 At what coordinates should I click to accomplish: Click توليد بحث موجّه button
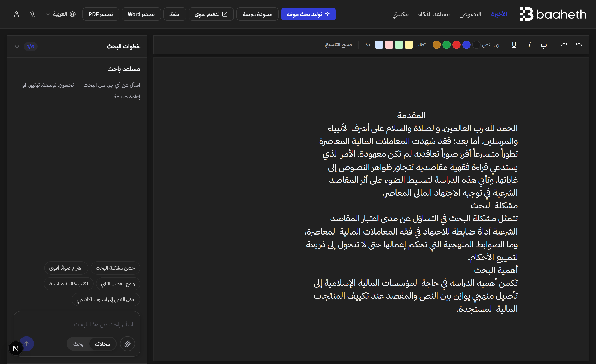click(x=308, y=14)
